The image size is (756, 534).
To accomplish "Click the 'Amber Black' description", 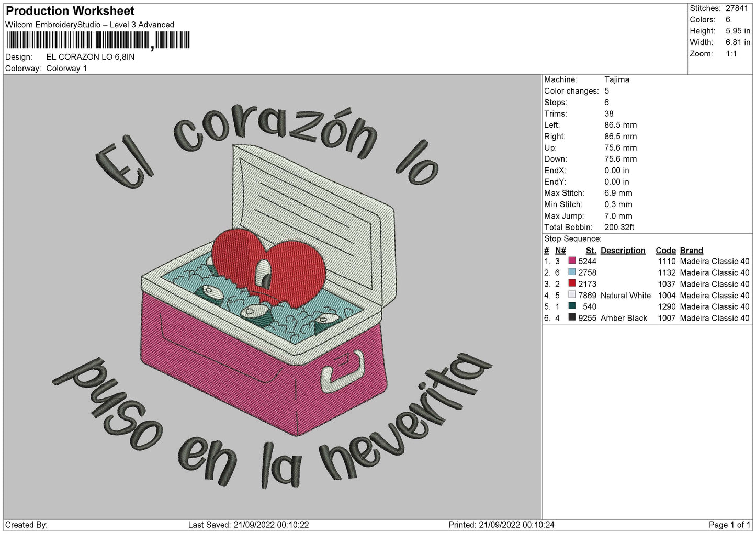I will coord(624,318).
